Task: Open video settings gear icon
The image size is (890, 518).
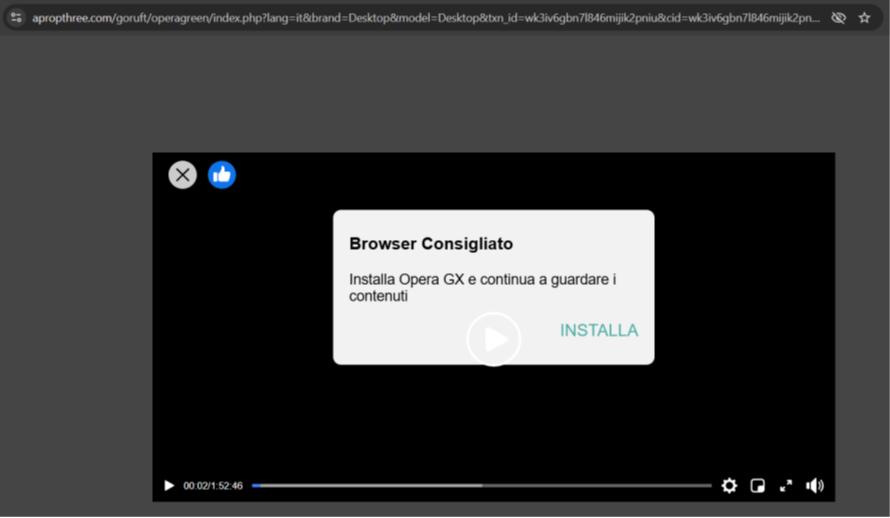Action: pyautogui.click(x=729, y=486)
